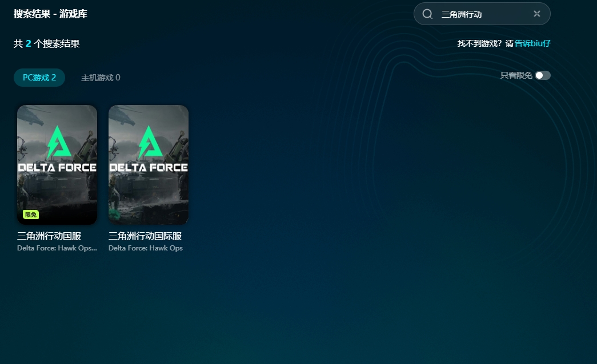597x364 pixels.
Task: Focus the search field containing 三角洲行动
Action: (482, 14)
